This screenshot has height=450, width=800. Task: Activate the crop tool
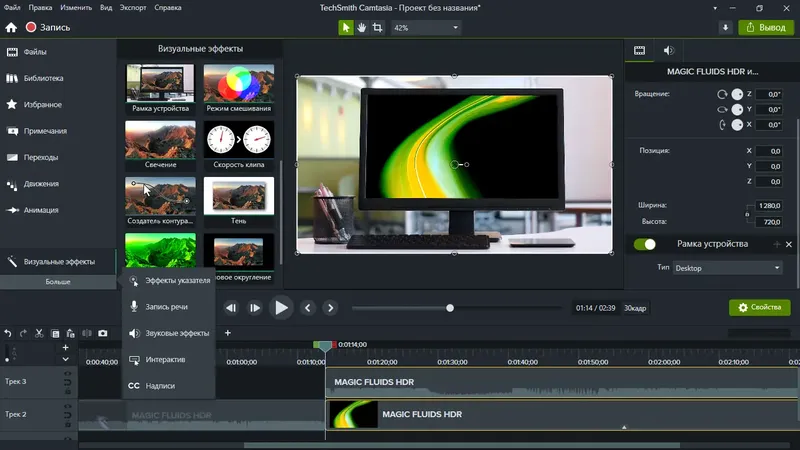[378, 28]
